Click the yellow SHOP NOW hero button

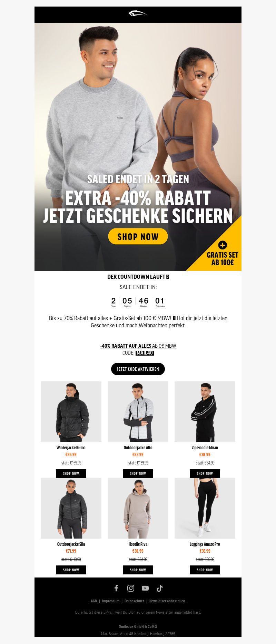tap(138, 236)
